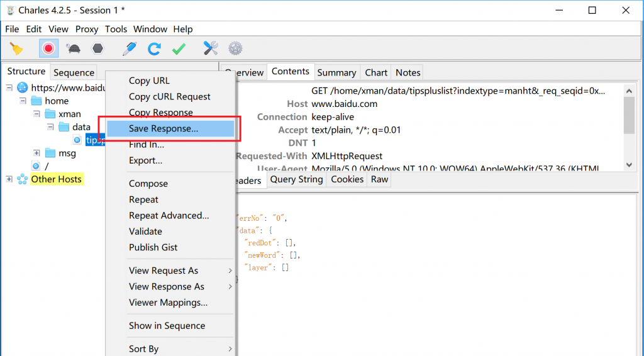Switch to the Structure tab
The height and width of the screenshot is (356, 644).
point(26,72)
